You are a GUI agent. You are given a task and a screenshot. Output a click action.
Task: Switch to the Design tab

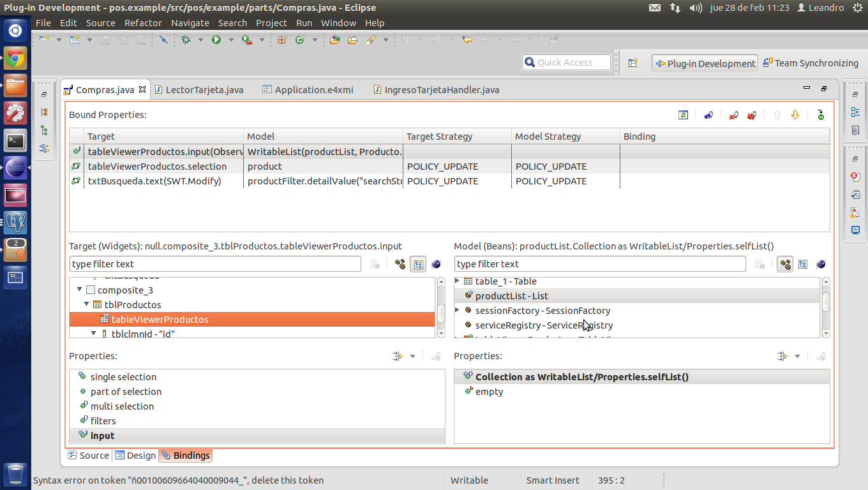point(135,456)
